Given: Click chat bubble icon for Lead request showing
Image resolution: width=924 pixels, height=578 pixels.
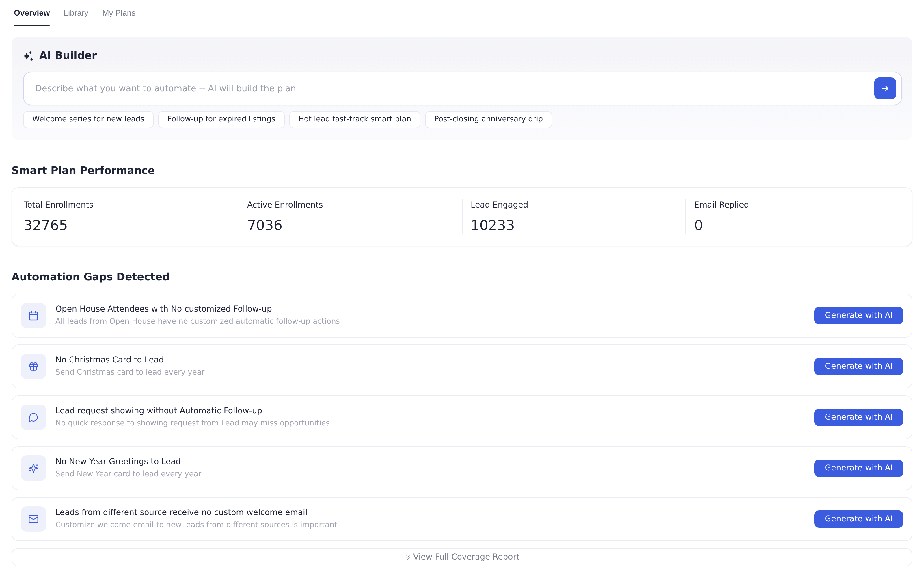Looking at the screenshot, I should coord(33,417).
